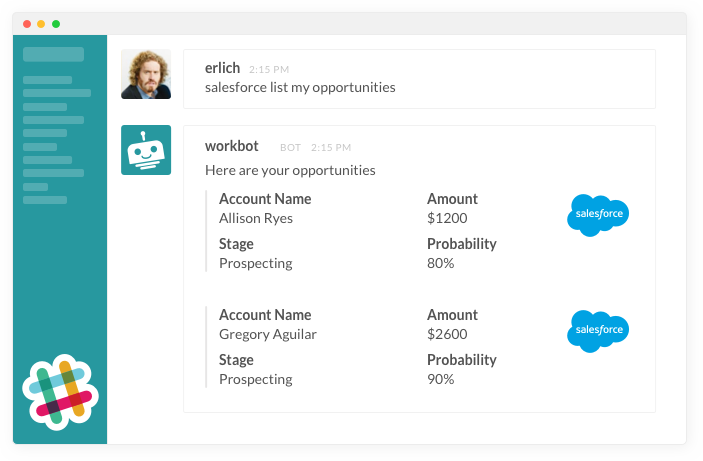The image size is (703, 461).
Task: Open the workbot username link
Action: [x=232, y=146]
